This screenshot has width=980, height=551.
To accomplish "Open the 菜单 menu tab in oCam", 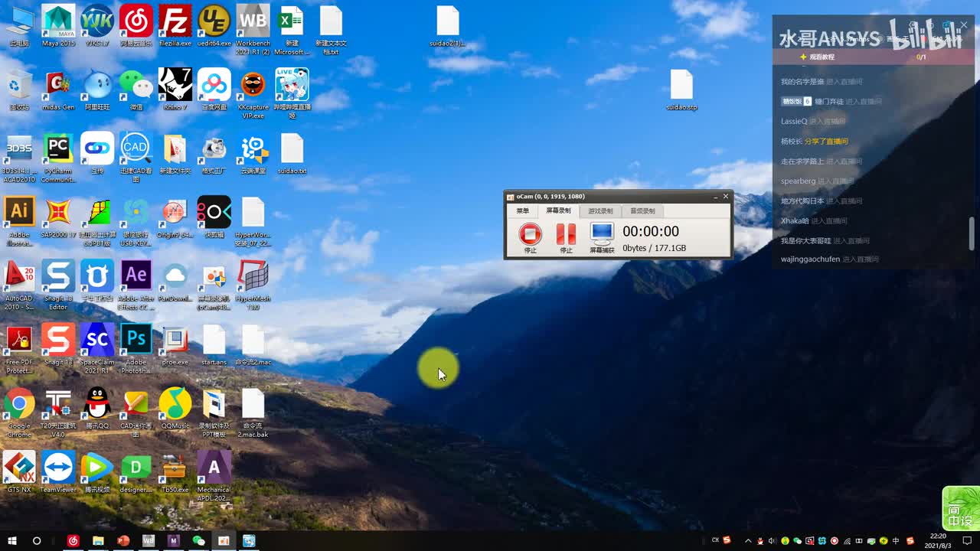I will pos(523,211).
